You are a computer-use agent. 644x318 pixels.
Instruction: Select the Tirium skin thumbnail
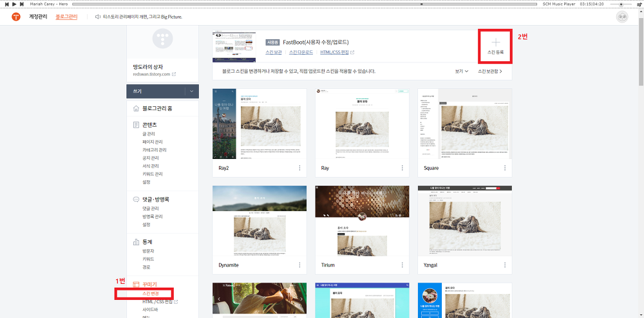tap(362, 221)
